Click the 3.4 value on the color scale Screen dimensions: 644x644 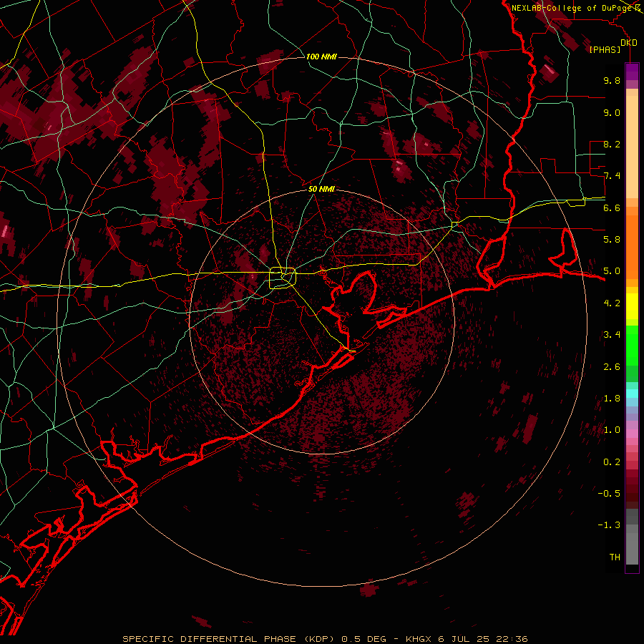pos(612,335)
